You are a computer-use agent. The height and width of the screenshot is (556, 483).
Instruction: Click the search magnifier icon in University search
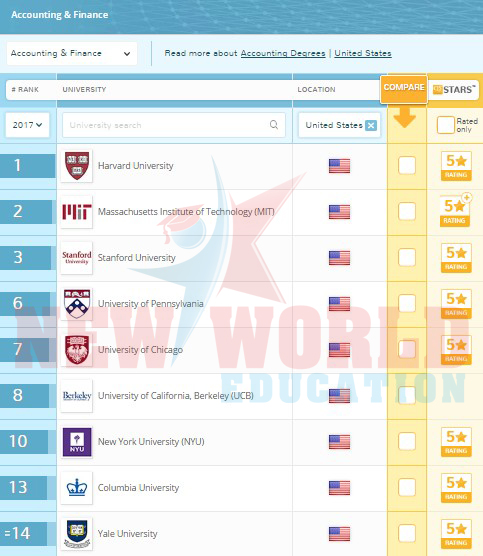pyautogui.click(x=274, y=125)
